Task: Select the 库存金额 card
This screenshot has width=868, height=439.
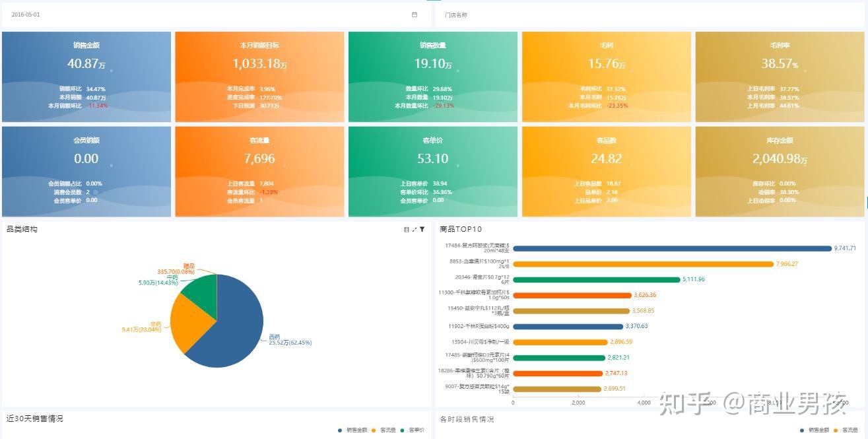Action: click(x=780, y=172)
